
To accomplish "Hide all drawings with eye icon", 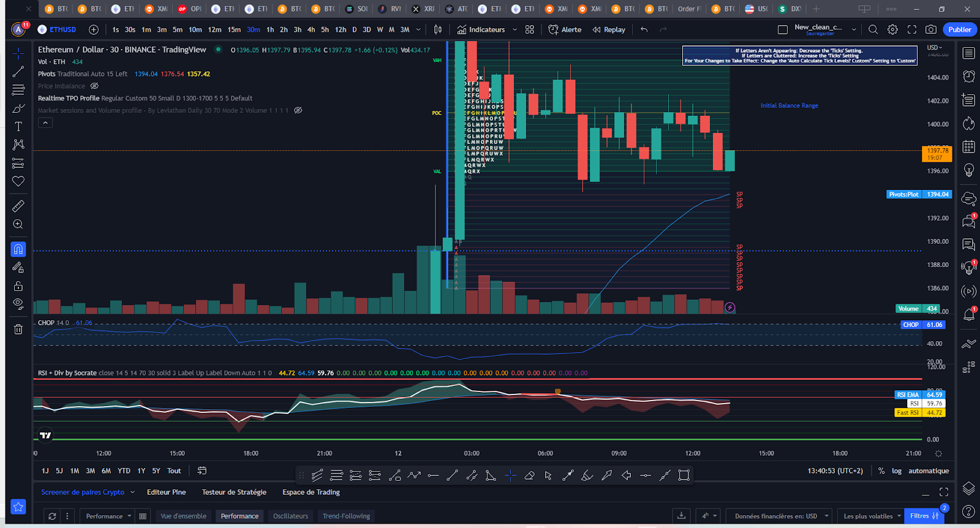I will tap(18, 304).
